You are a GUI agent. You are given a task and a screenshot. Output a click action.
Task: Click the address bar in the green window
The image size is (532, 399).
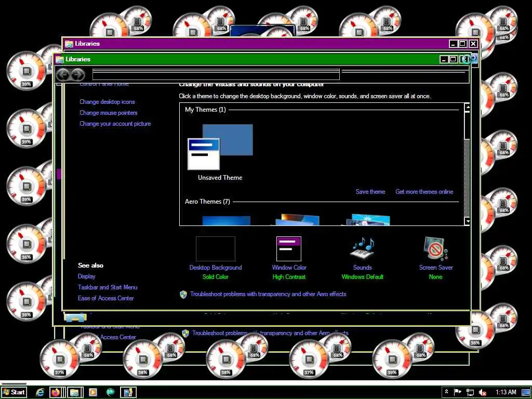click(x=216, y=74)
